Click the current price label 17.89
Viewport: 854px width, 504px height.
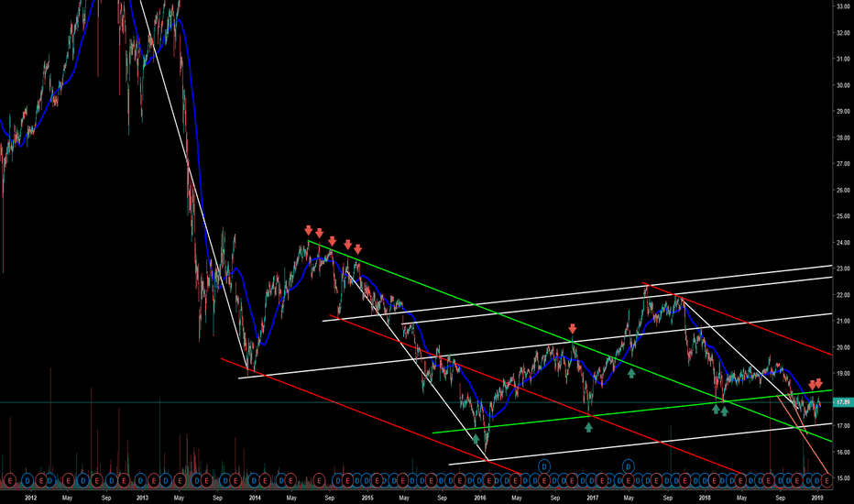point(843,402)
